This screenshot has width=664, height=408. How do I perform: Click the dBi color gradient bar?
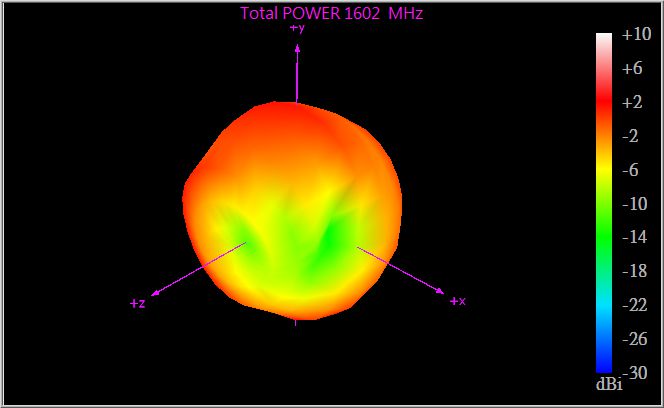604,203
